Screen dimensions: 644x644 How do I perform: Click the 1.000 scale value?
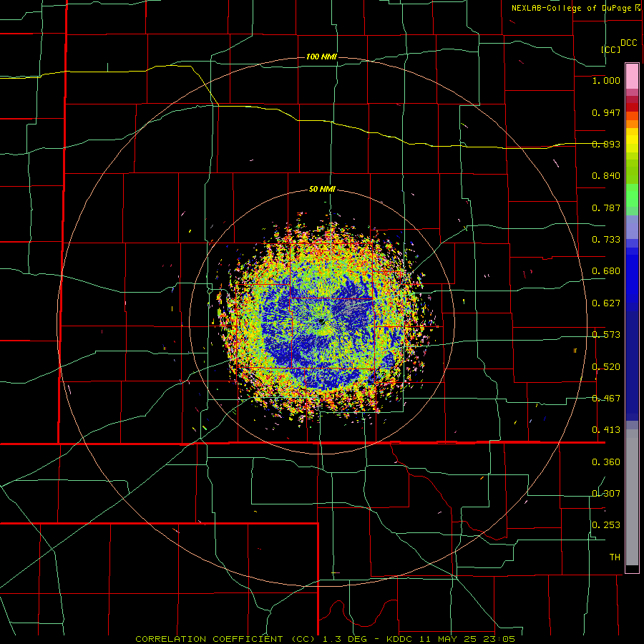[606, 80]
